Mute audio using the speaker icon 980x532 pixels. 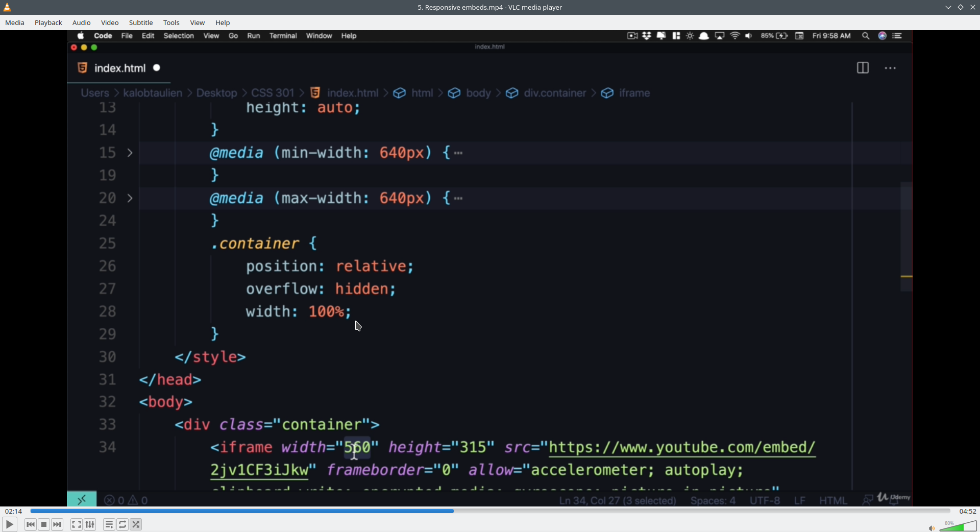tap(932, 528)
